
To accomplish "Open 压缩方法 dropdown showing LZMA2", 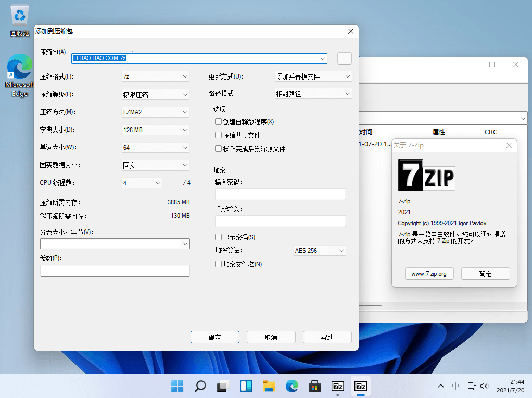I will click(156, 112).
